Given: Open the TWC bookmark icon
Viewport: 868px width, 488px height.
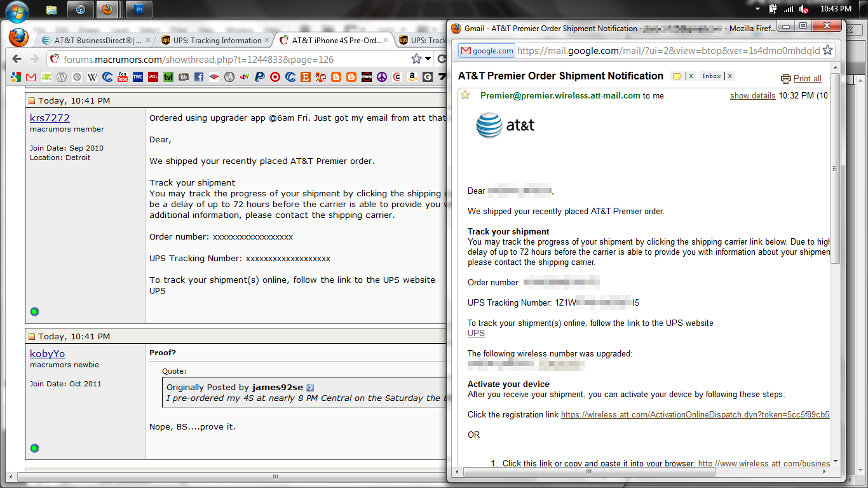Looking at the screenshot, I should coord(138,77).
